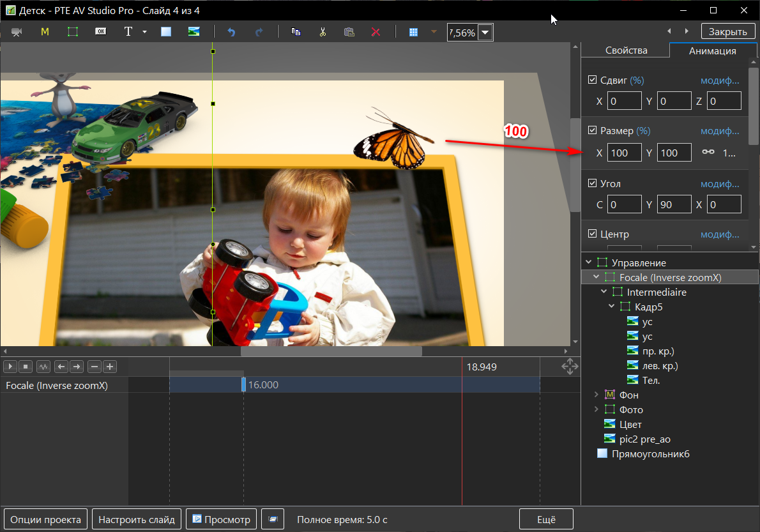Click the Опции проекта button

pos(46,519)
